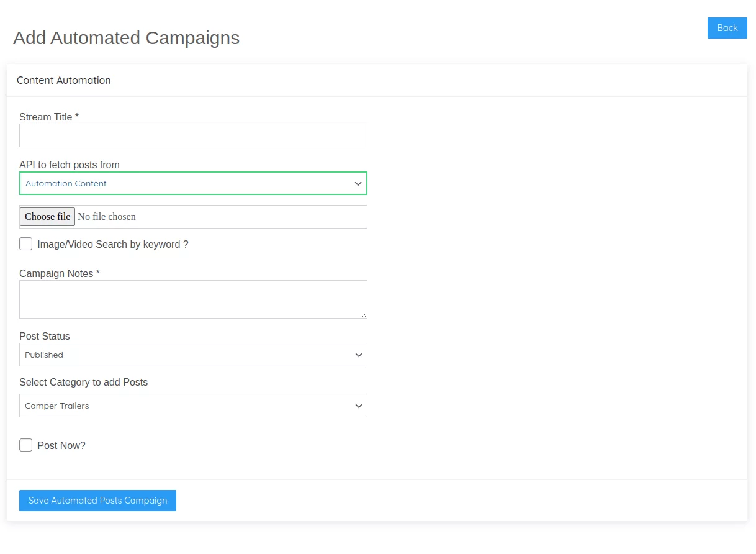This screenshot has height=554, width=756.
Task: Click the 'Add Automated Campaigns' page title
Action: [x=126, y=38]
